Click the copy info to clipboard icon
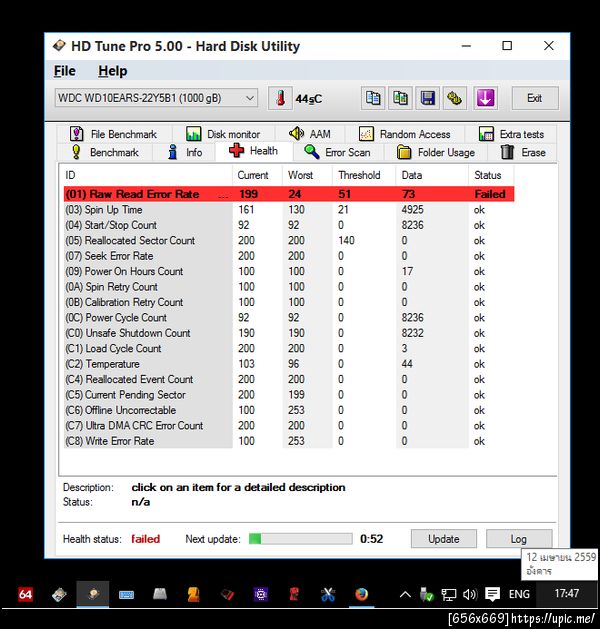This screenshot has height=629, width=600. [373, 98]
